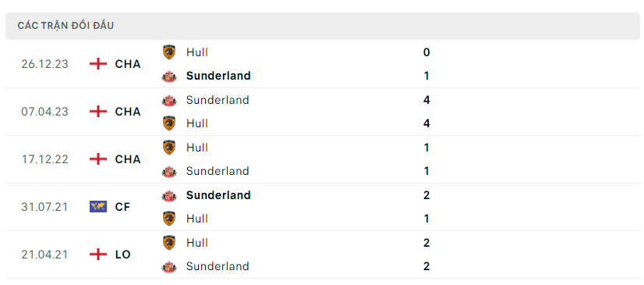Click Hull crest in 07.04.23 match
This screenshot has width=644, height=285.
pos(169,123)
